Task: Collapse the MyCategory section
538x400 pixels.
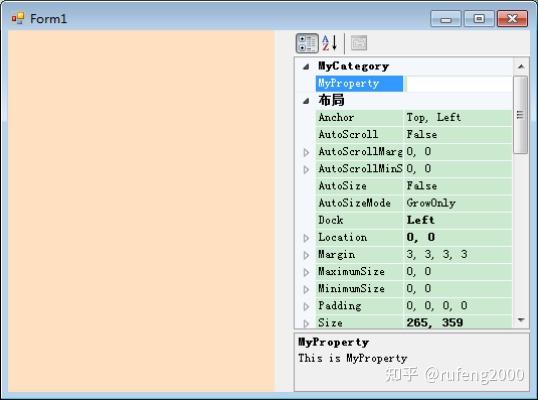Action: [306, 67]
